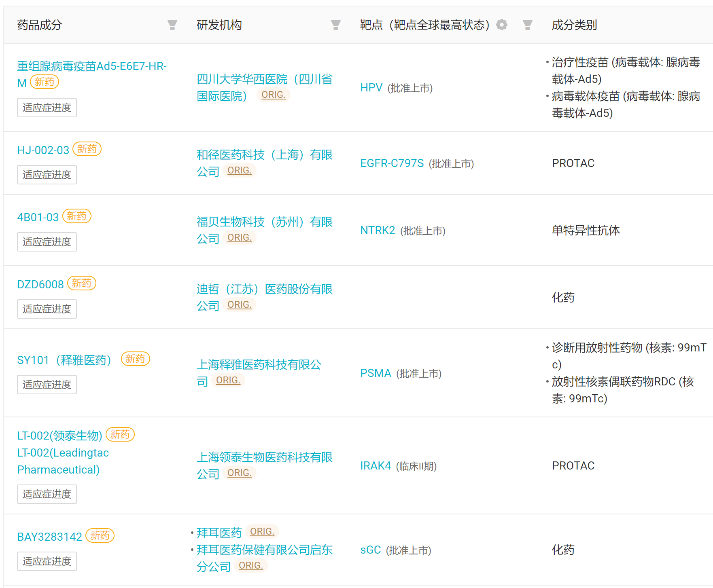Open drug link SY101（释雅医药）
Image resolution: width=713 pixels, height=588 pixels.
pos(65,360)
